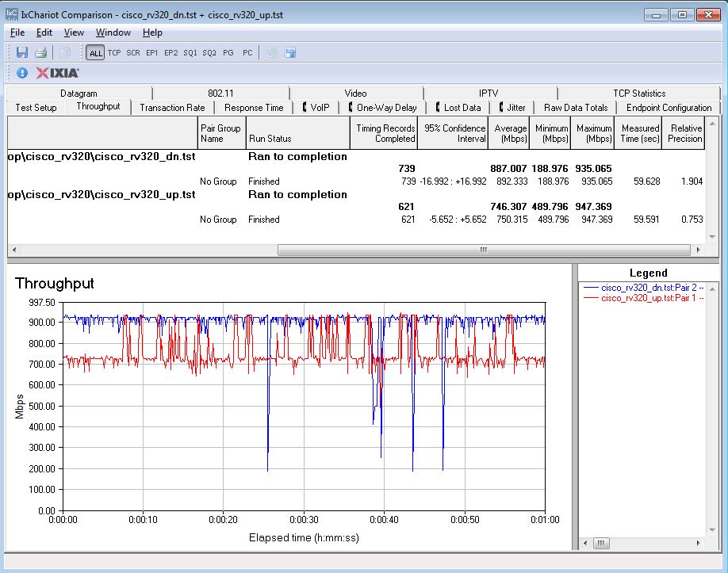Toggle the PG filter button

tap(228, 53)
